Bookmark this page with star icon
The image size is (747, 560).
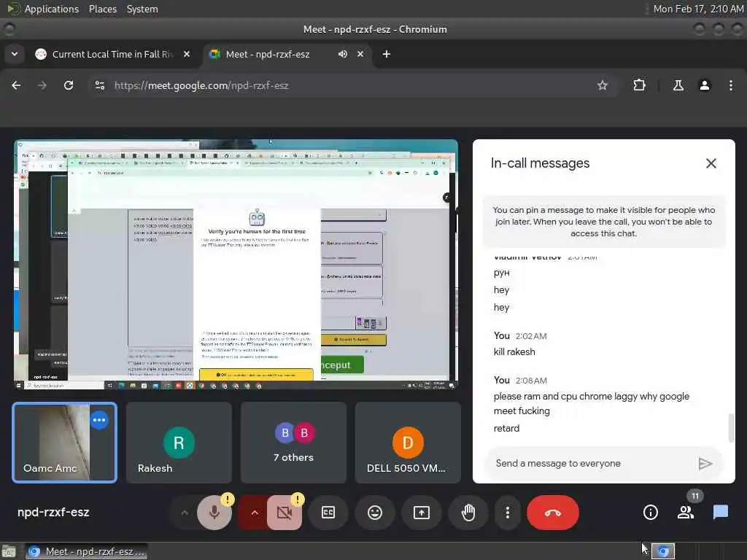(602, 85)
